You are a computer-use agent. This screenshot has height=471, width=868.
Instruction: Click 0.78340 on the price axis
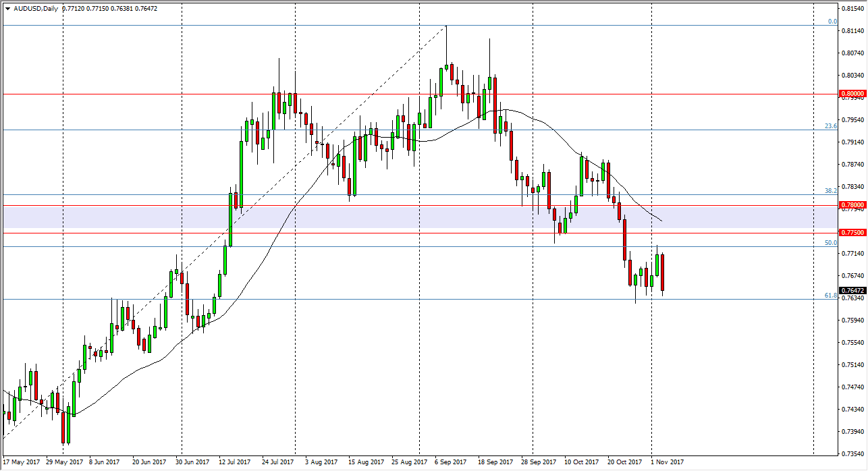pos(852,187)
